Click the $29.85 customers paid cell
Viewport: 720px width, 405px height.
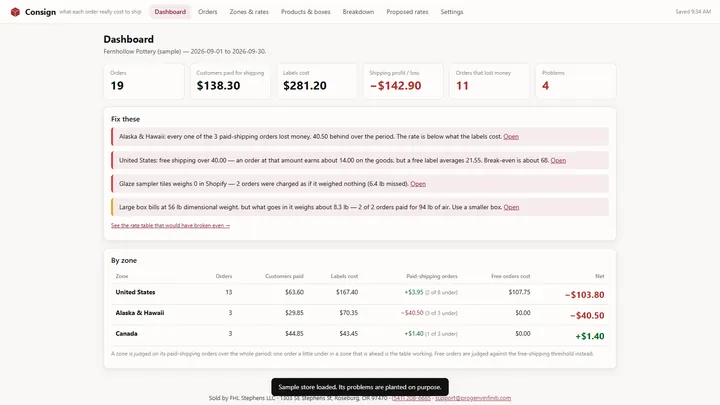[294, 313]
